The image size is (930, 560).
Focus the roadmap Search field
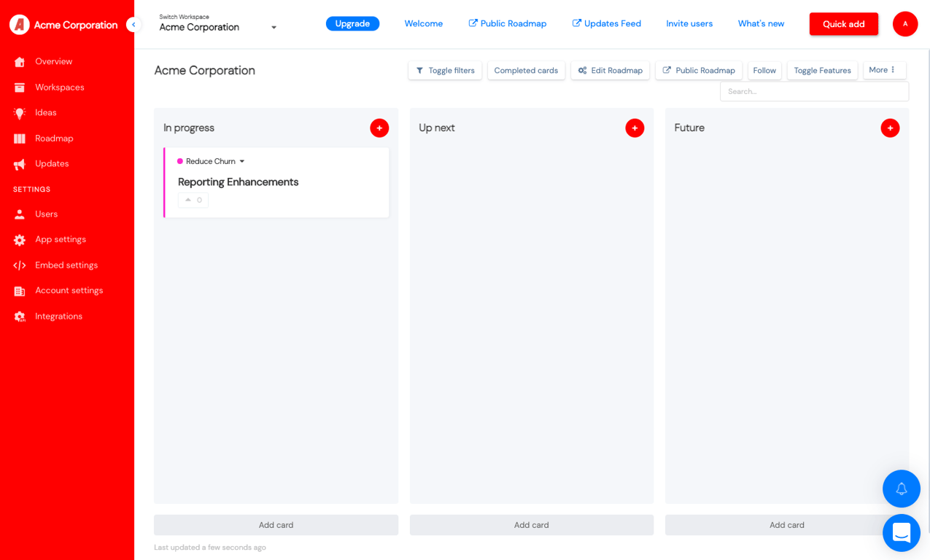(x=814, y=91)
